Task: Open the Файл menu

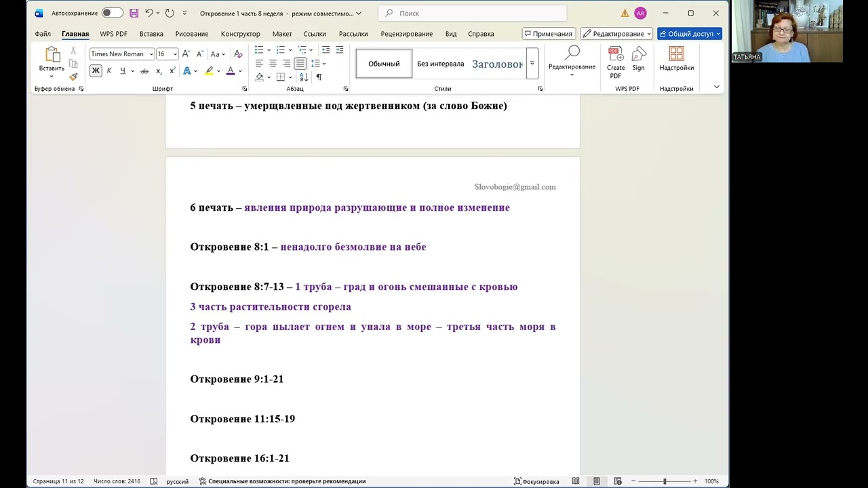Action: coord(43,34)
